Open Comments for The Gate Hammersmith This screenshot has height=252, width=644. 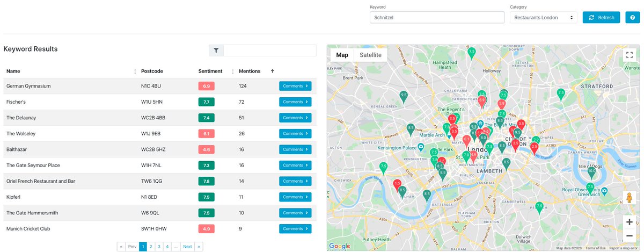[295, 213]
